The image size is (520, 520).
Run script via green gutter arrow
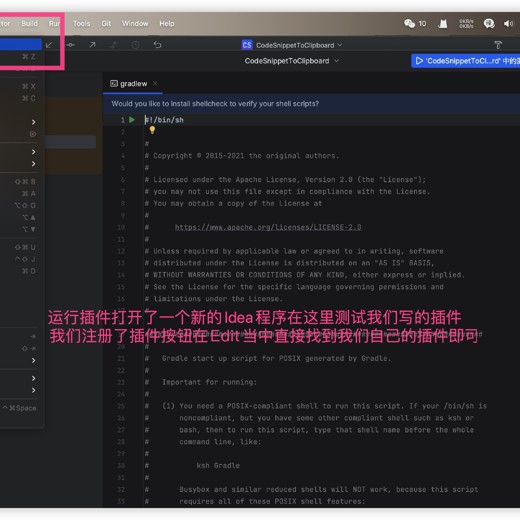pyautogui.click(x=132, y=120)
